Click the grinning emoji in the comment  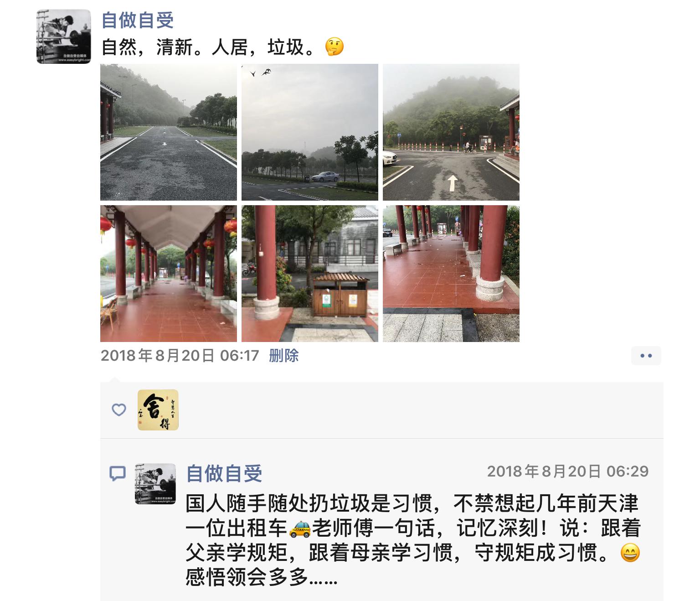pos(630,553)
